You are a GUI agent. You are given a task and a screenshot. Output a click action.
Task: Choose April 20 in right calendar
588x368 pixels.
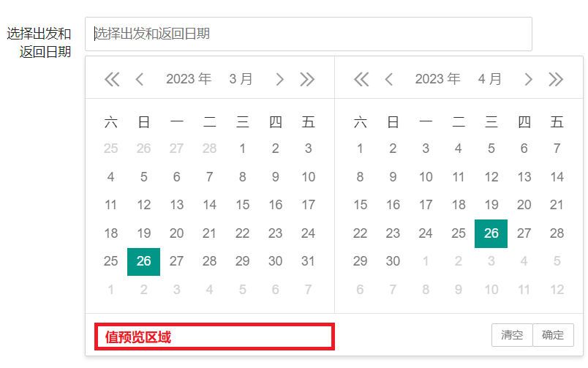(524, 205)
